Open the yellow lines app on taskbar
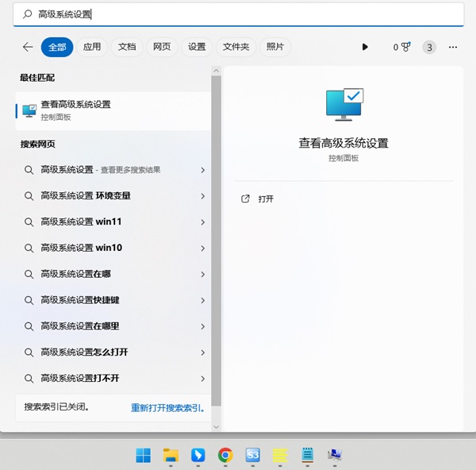Viewport: 476px width, 470px height. click(280, 455)
